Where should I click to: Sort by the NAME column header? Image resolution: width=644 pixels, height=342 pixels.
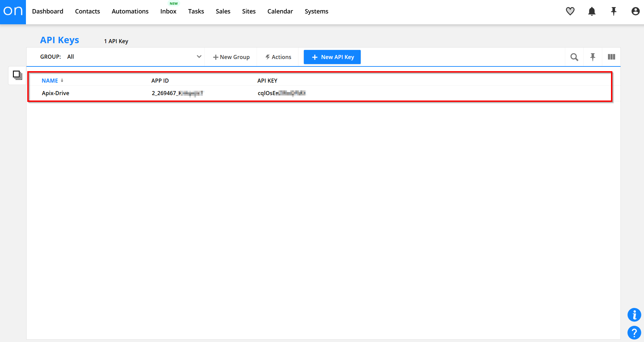(x=50, y=81)
